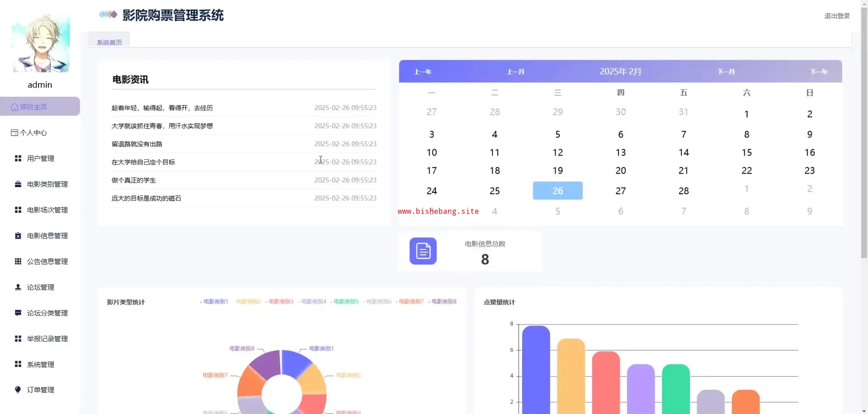Go to previous month with 上一月

(516, 72)
